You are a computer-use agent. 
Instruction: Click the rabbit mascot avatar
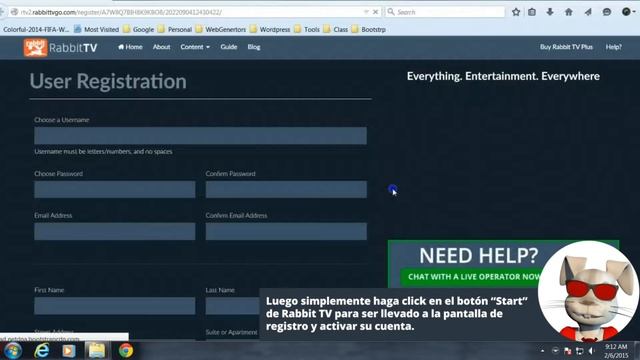point(588,291)
